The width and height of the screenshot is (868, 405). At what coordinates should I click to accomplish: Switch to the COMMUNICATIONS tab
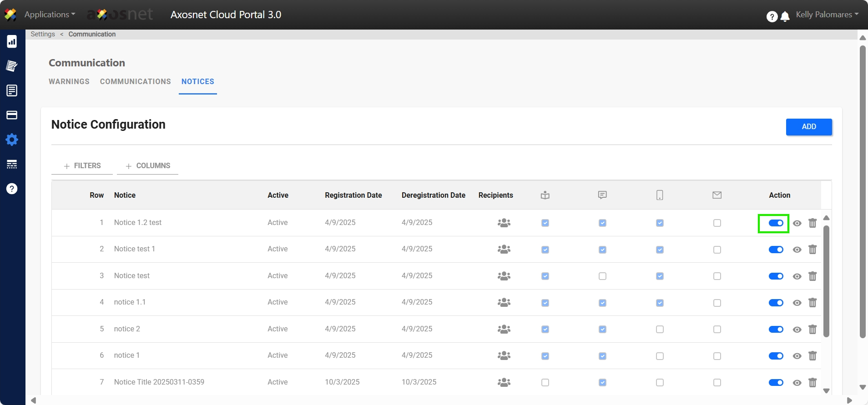[x=136, y=82]
